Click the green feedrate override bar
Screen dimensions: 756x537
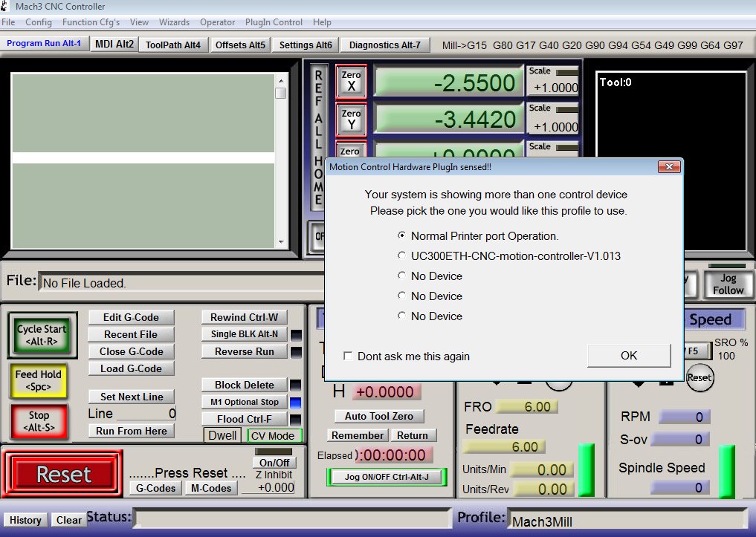click(x=586, y=470)
